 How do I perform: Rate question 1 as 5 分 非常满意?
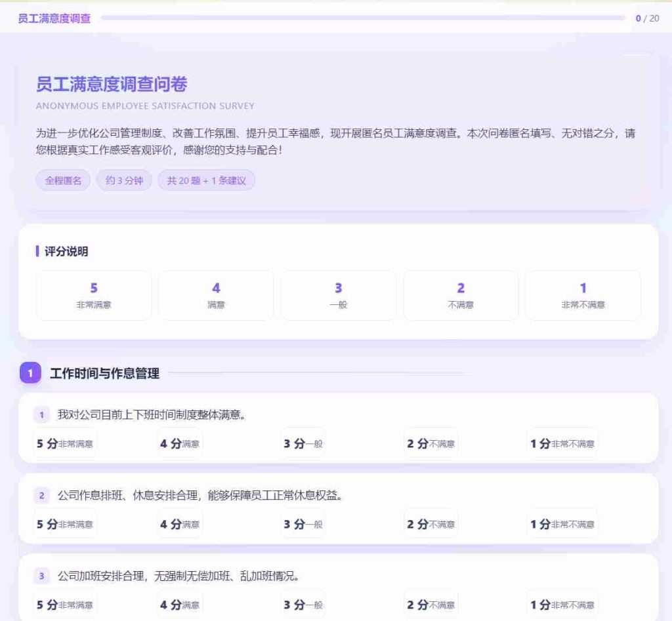tap(65, 443)
